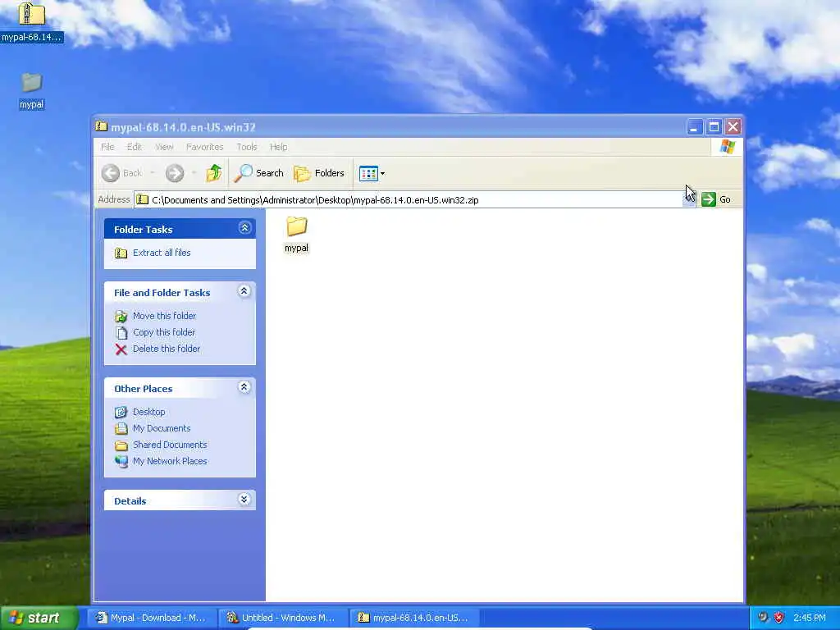Click mypal-68.14.0.en-US taskbar button

414,618
